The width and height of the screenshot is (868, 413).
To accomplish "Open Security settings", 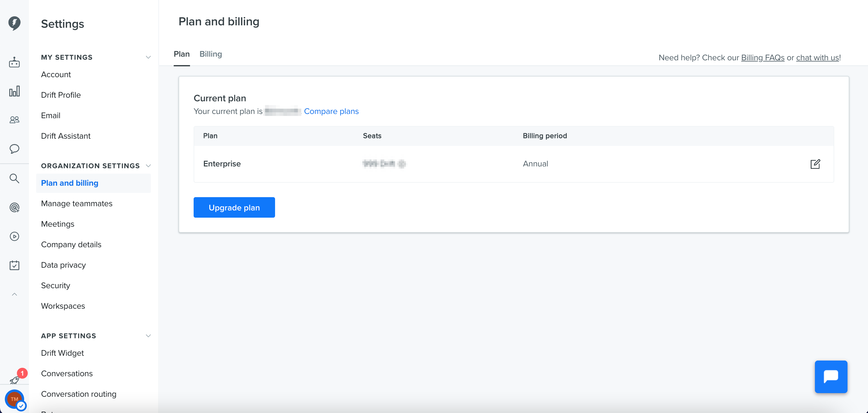I will coord(55,286).
